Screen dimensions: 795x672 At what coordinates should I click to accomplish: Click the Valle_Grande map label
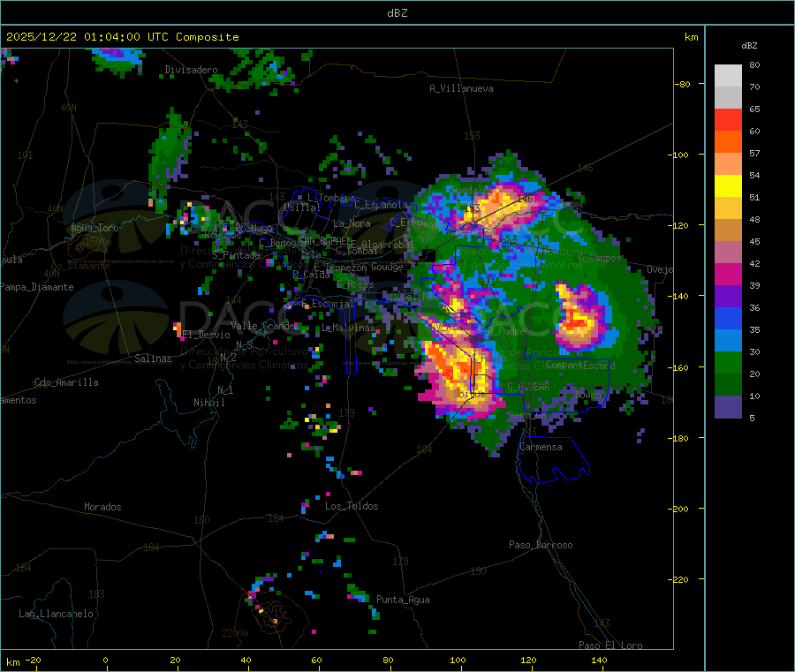point(262,325)
